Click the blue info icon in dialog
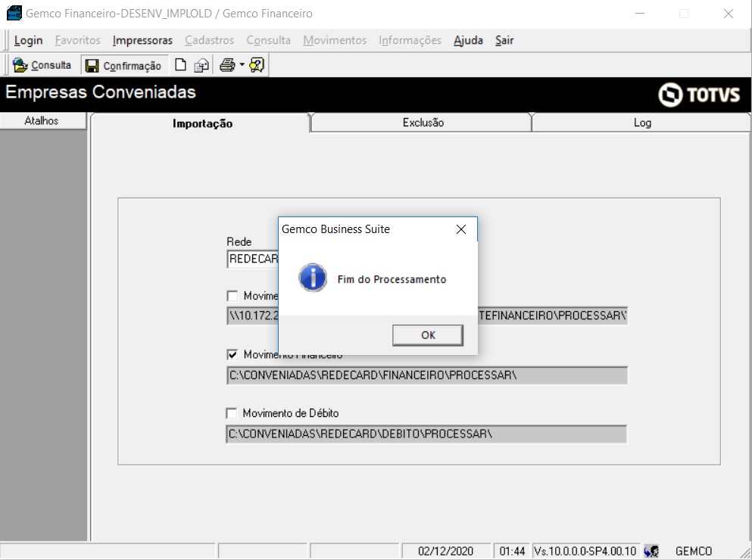The width and height of the screenshot is (752, 560). [313, 278]
